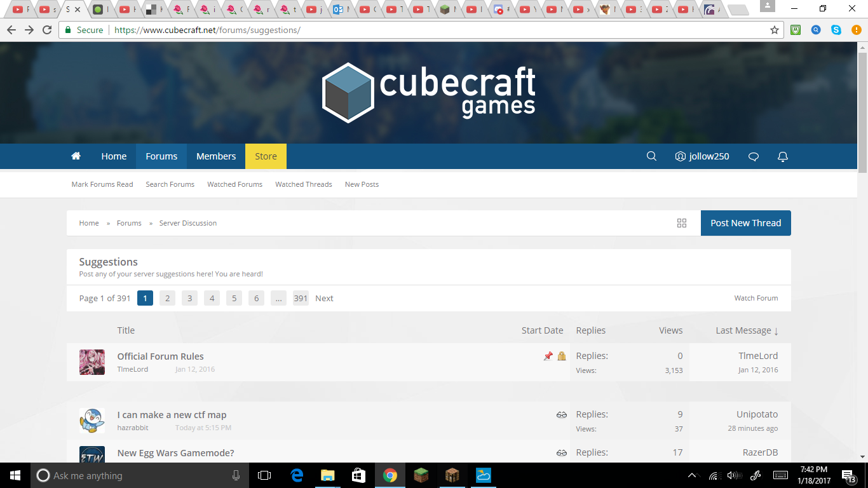Sort threads by Start Date column
The width and height of the screenshot is (868, 488).
tap(542, 330)
